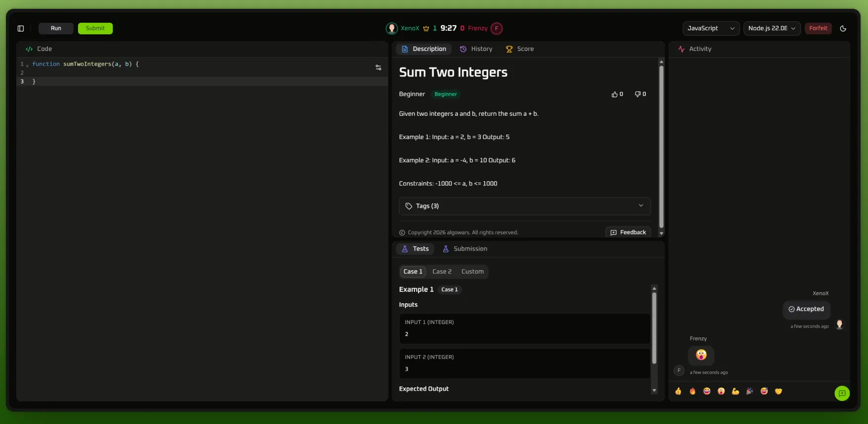Open the green new message chat button

(x=842, y=393)
